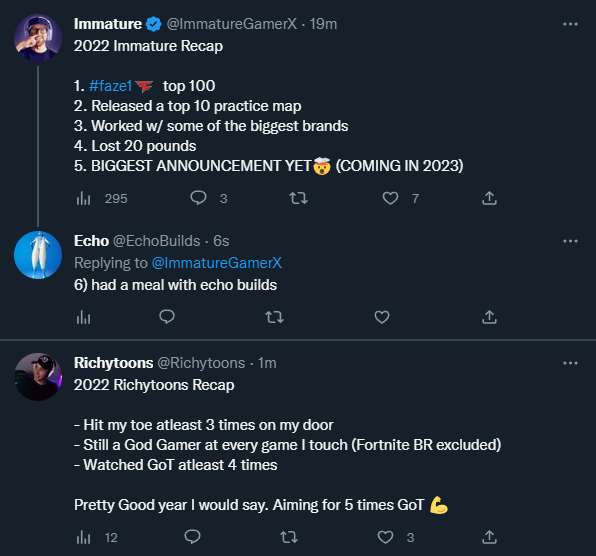Retweet Echo's reply about echo builds
Viewport: 596px width, 556px height.
(274, 317)
